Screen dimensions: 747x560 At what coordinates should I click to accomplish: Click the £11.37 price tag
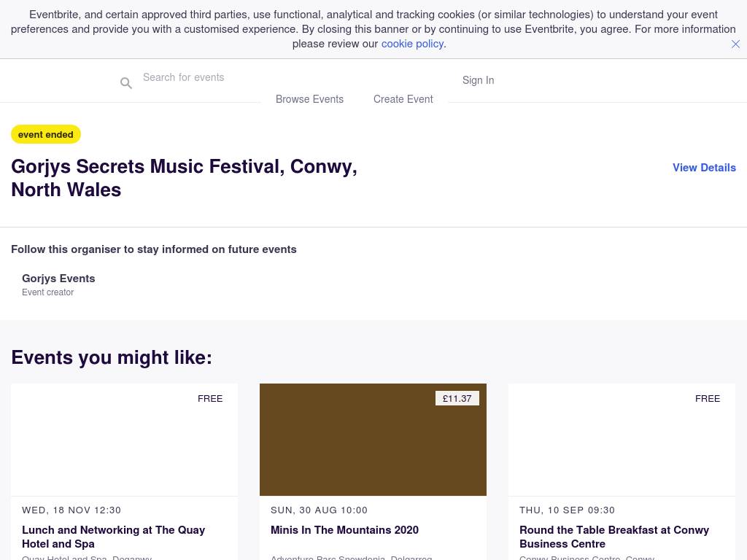[x=457, y=398]
